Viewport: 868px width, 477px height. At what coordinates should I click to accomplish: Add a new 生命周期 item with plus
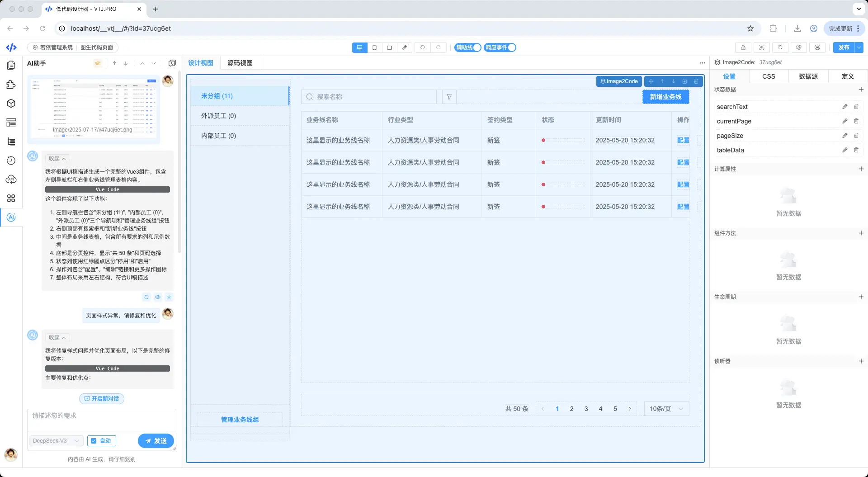pyautogui.click(x=861, y=297)
